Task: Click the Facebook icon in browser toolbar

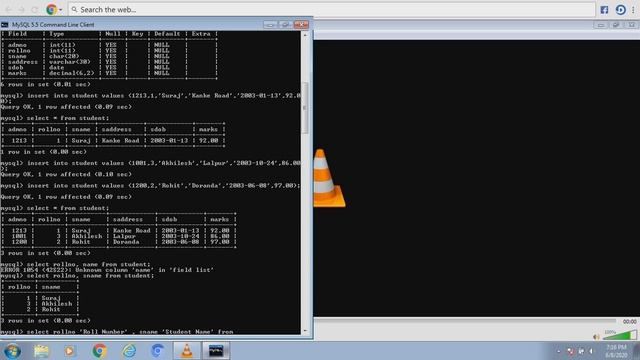Action: 604,9
